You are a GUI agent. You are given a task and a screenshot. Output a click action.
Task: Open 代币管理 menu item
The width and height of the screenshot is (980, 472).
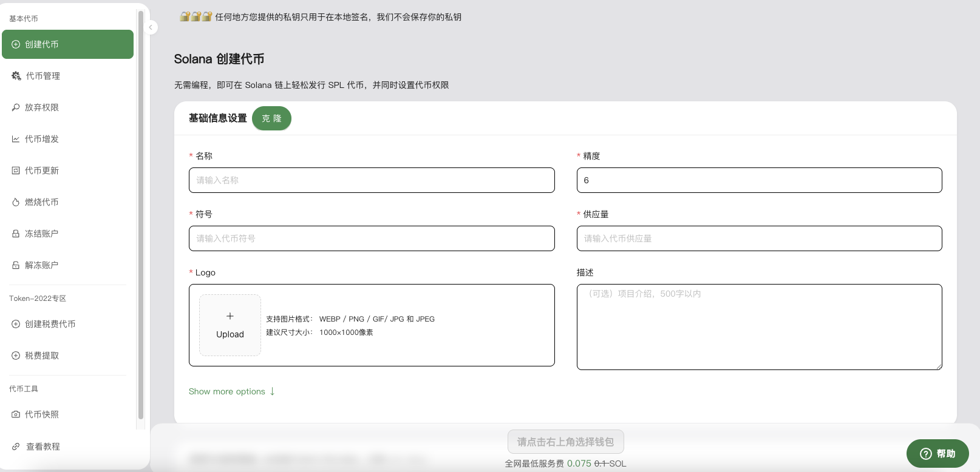coord(67,76)
